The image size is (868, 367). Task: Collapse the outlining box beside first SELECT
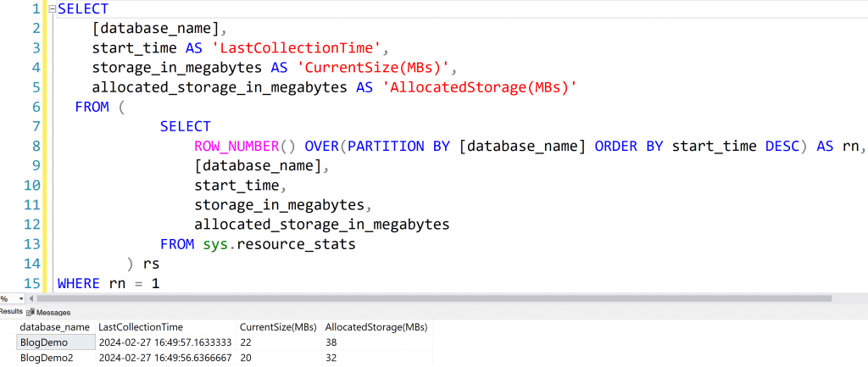53,9
